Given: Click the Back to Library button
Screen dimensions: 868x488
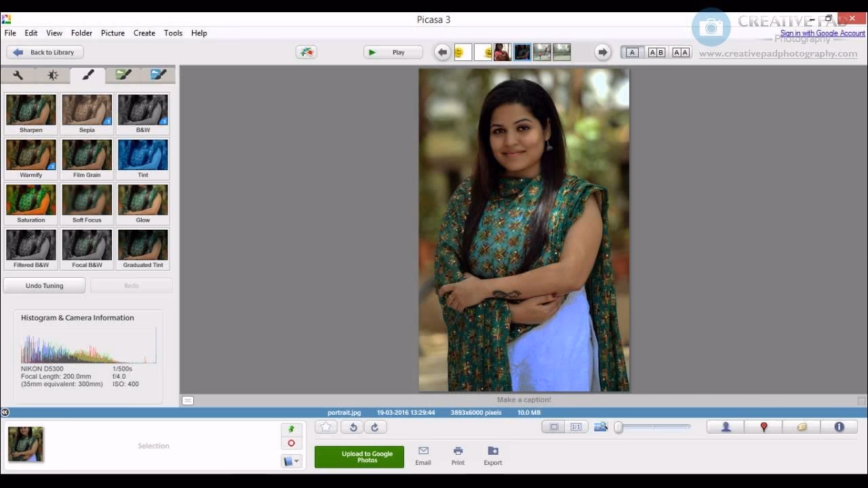Looking at the screenshot, I should (45, 52).
